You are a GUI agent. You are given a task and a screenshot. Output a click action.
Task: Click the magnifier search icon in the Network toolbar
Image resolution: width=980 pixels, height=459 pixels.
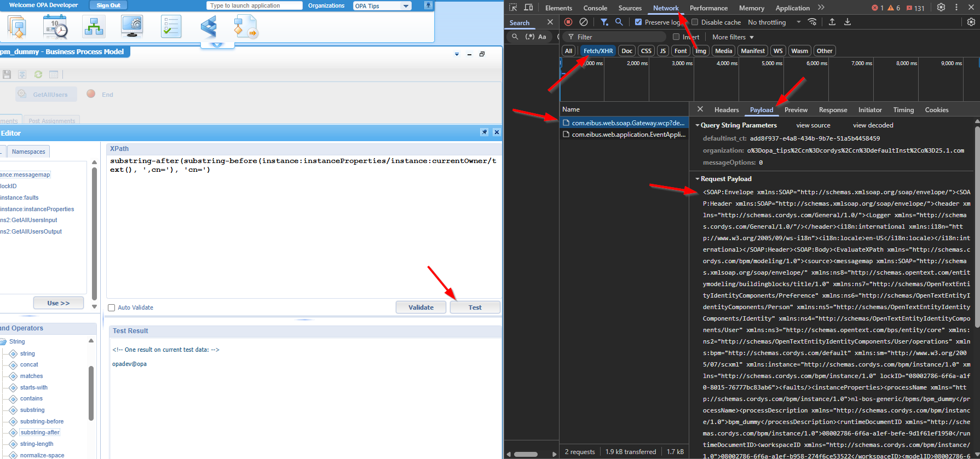(619, 22)
